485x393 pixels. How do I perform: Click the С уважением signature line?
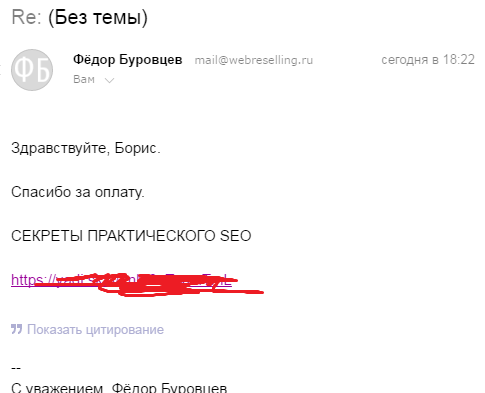[x=119, y=388]
